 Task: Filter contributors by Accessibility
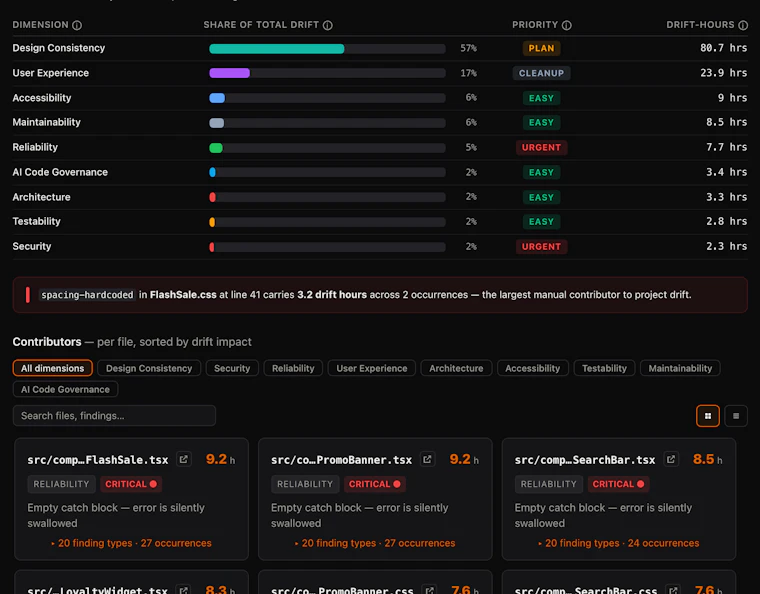point(532,368)
